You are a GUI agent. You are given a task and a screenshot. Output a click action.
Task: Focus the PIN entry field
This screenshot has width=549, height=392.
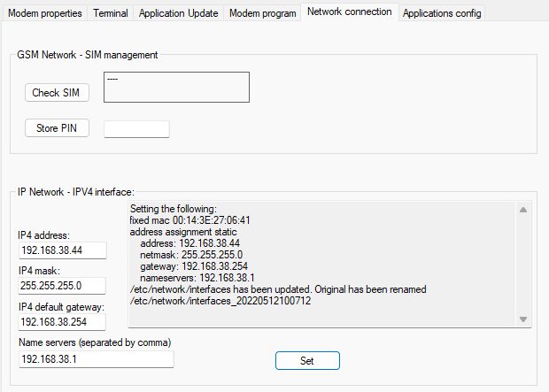[x=136, y=129]
